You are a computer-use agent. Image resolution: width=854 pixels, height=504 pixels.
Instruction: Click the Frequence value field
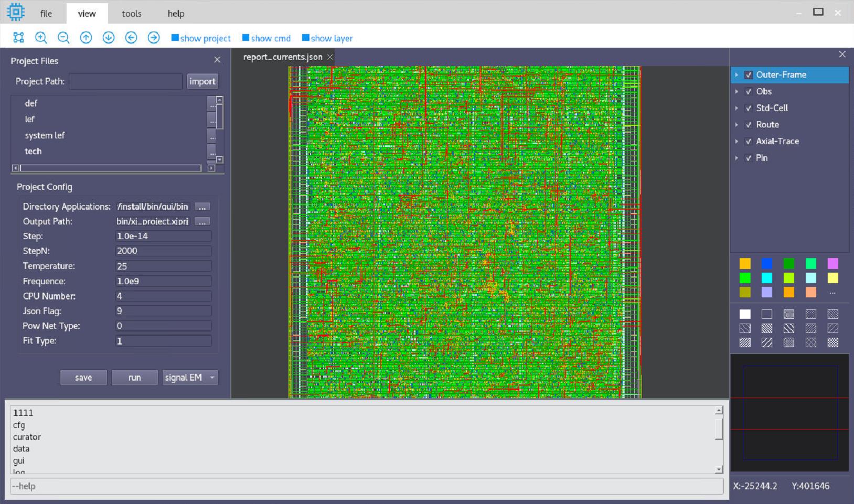click(163, 281)
